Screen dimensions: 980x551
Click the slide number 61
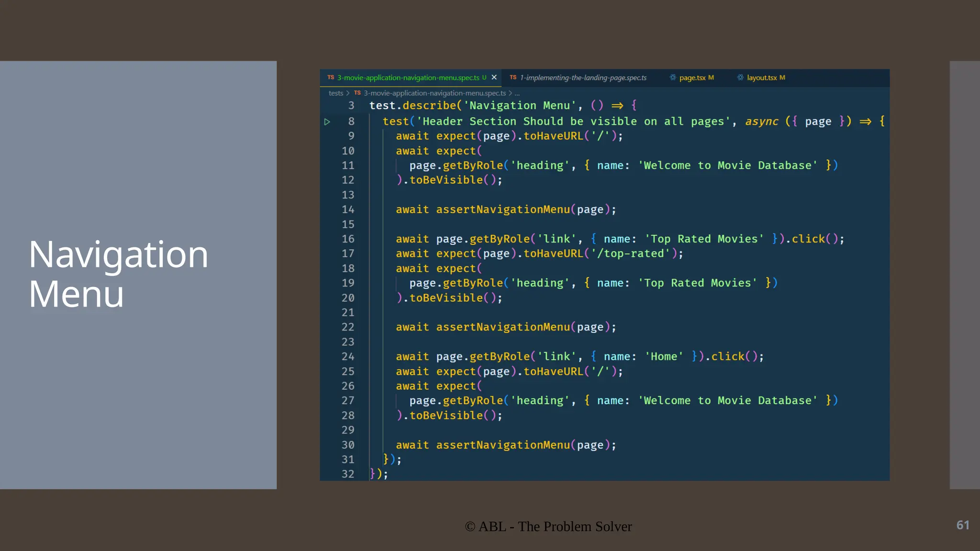pos(963,525)
